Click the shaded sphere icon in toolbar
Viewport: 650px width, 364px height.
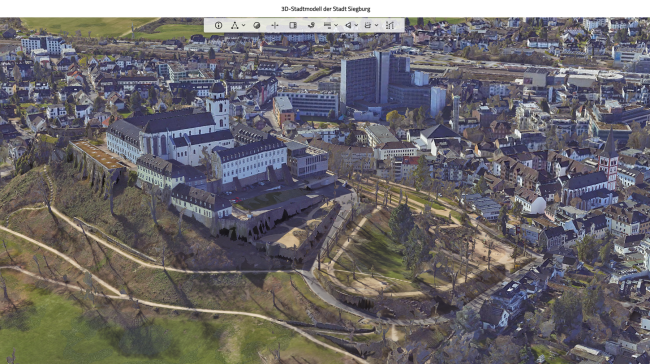click(x=257, y=25)
